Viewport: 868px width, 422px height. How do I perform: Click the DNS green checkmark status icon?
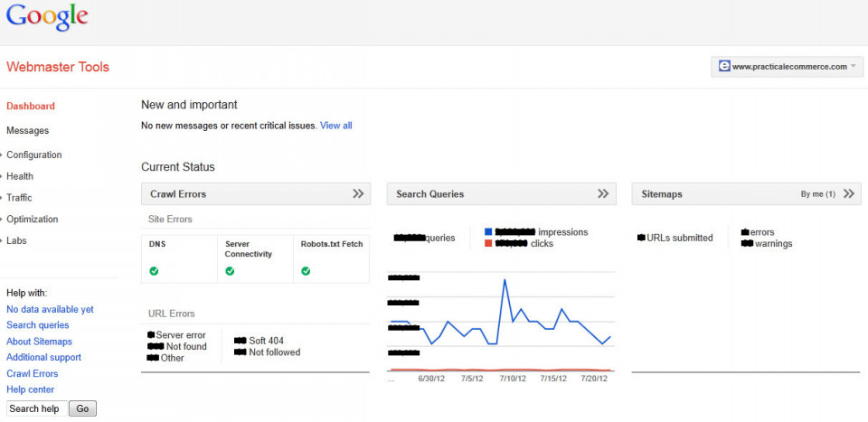(155, 270)
